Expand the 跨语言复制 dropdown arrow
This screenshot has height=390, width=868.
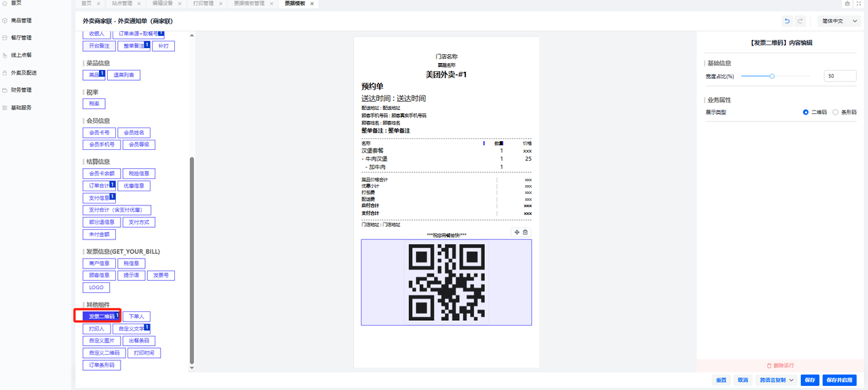pos(791,381)
